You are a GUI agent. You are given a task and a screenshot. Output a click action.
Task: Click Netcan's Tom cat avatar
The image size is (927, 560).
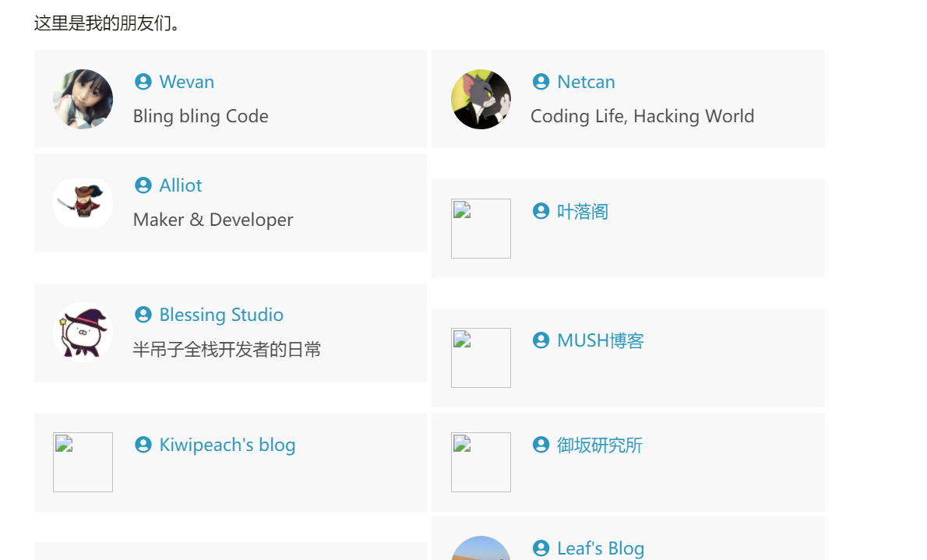[481, 99]
